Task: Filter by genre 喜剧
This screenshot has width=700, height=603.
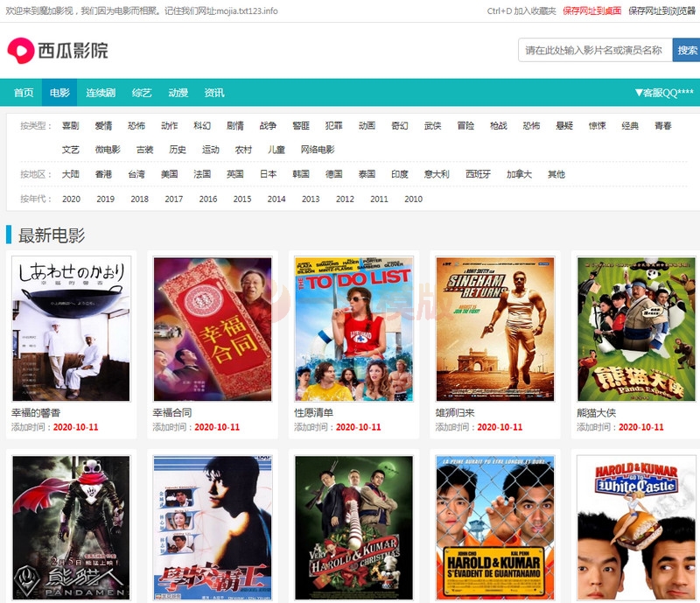Action: point(71,126)
